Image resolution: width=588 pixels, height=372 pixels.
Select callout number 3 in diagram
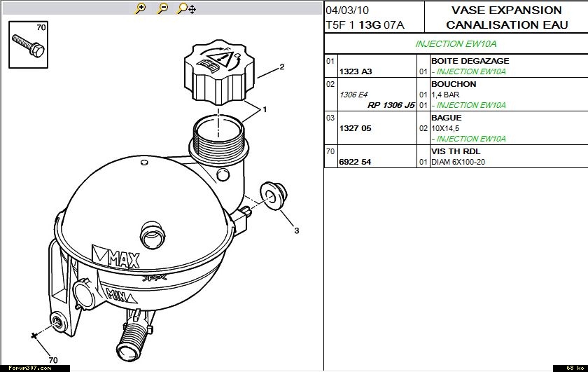[x=296, y=230]
